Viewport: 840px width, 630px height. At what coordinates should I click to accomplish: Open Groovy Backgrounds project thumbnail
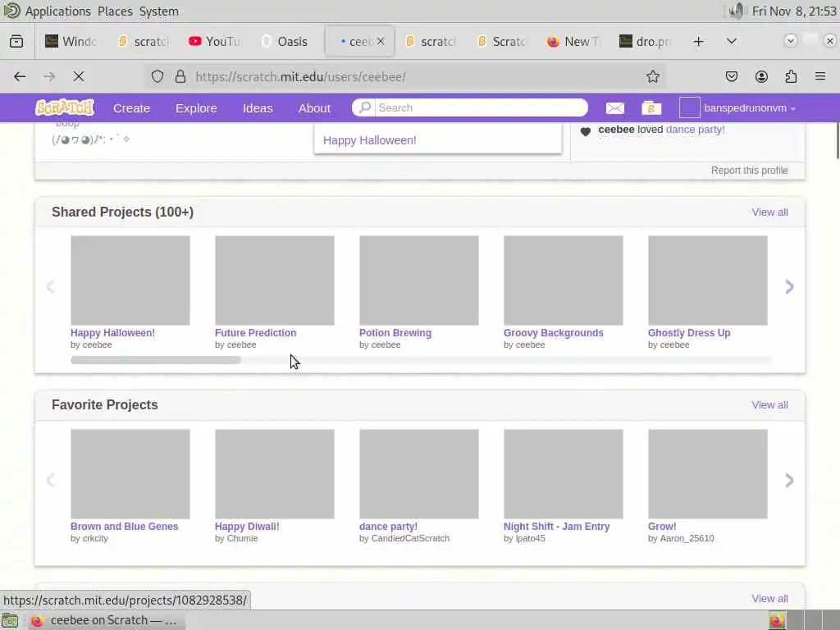pyautogui.click(x=563, y=281)
